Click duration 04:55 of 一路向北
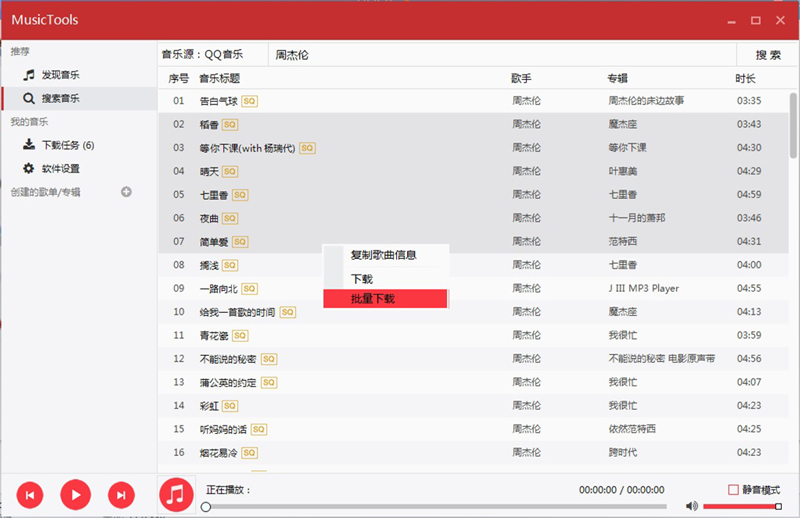The width and height of the screenshot is (800, 518). 749,288
